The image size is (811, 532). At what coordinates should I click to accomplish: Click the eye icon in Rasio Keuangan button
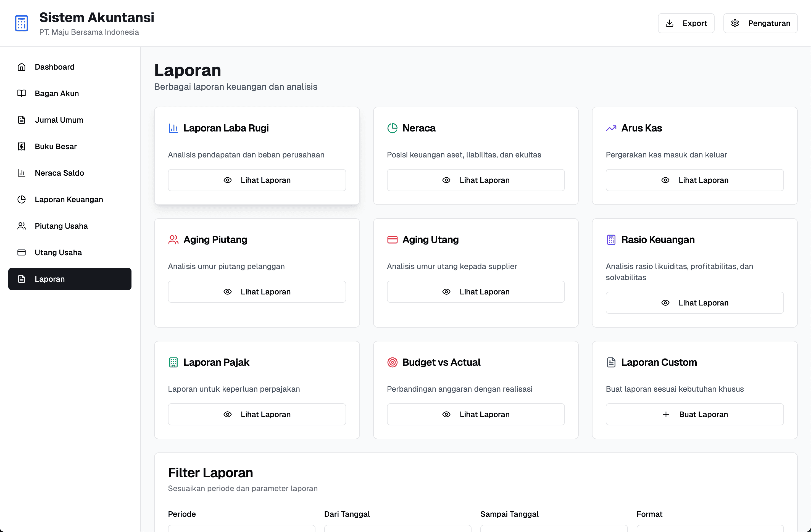pos(665,303)
